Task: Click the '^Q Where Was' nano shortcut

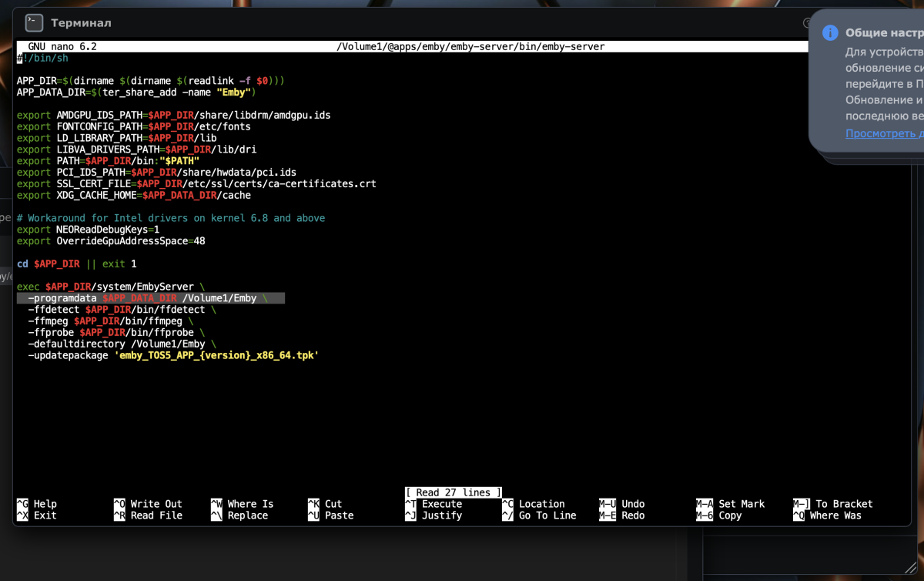Action: 827,516
